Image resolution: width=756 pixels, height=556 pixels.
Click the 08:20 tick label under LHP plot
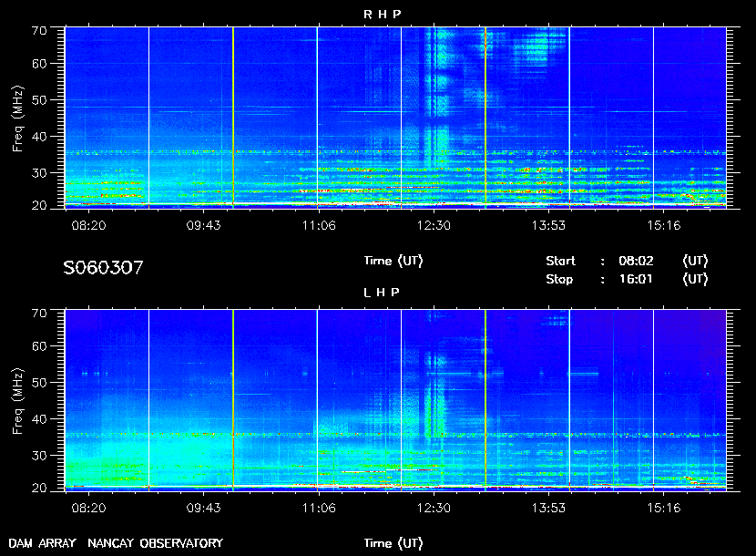[88, 509]
